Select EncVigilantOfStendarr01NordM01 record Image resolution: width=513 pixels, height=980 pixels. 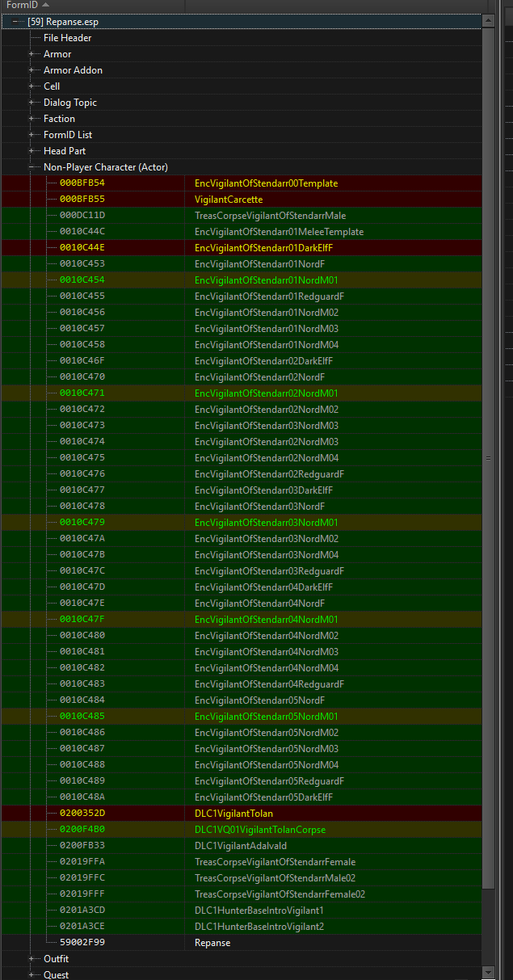point(242,280)
